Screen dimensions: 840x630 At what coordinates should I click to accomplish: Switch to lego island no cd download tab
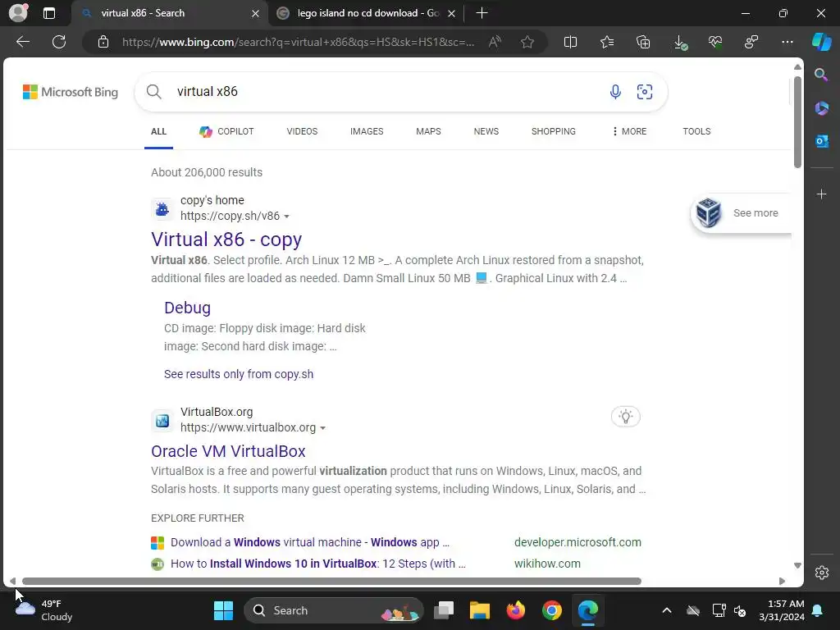click(368, 13)
